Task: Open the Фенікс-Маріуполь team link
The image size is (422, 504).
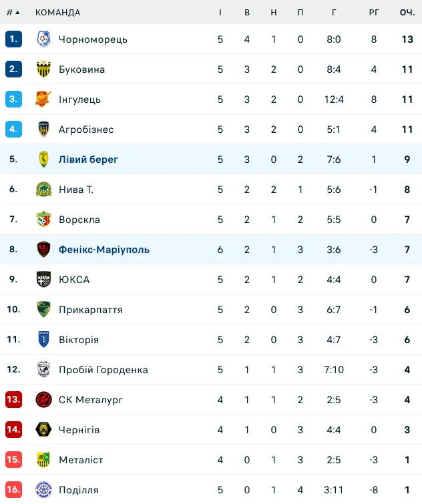Action: (104, 250)
